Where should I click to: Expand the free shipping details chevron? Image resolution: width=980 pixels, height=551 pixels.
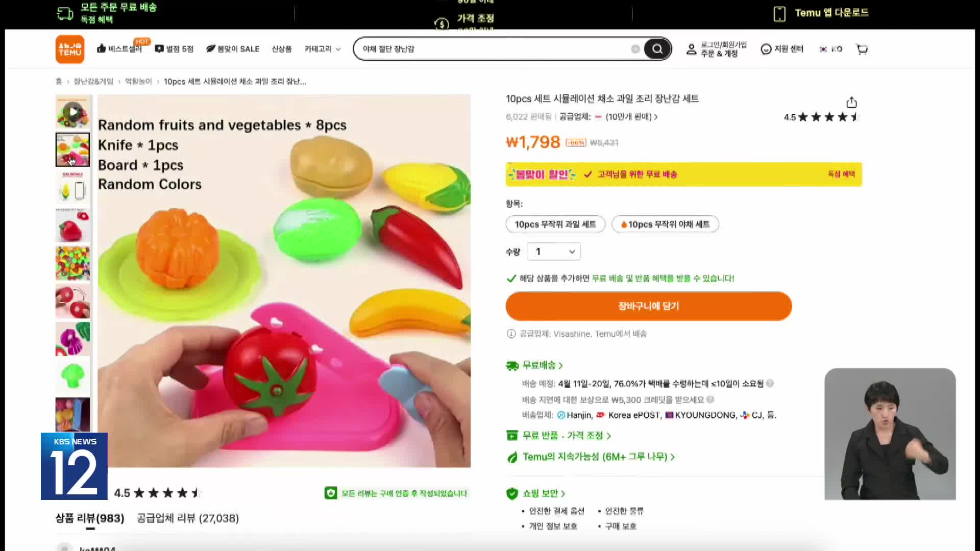pos(560,365)
